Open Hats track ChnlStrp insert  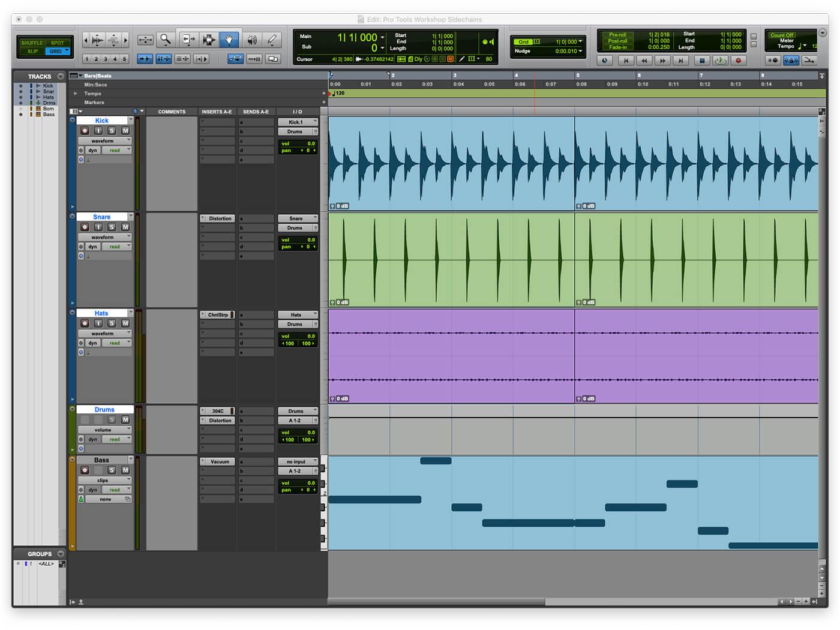pyautogui.click(x=217, y=314)
